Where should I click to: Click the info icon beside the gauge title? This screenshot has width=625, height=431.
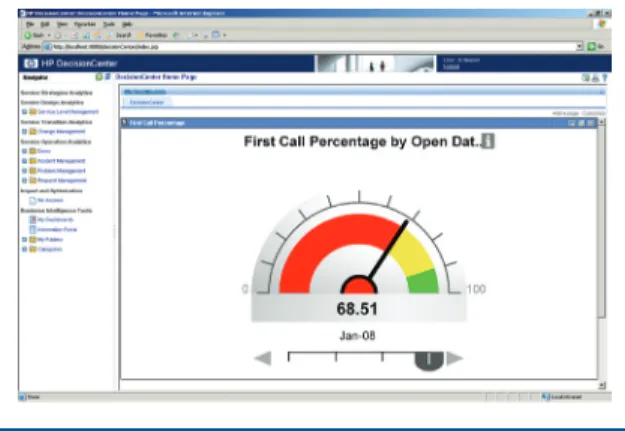tap(488, 141)
